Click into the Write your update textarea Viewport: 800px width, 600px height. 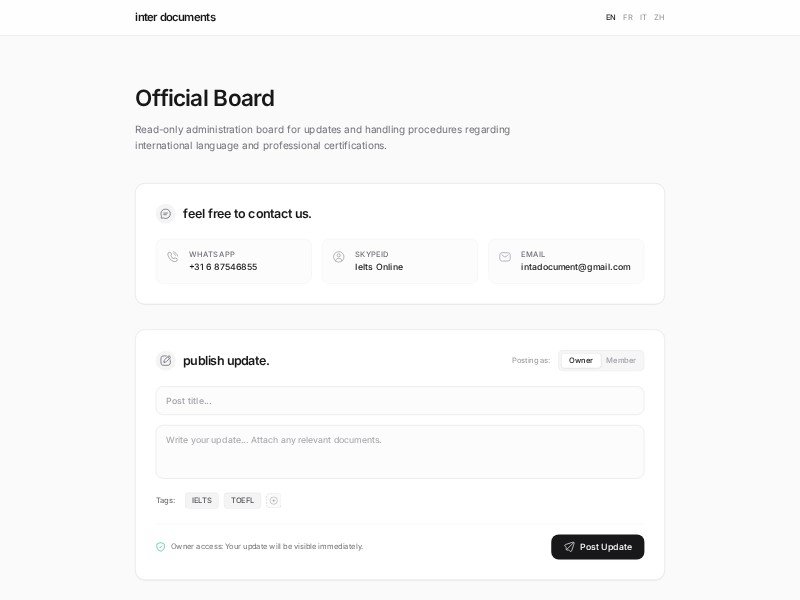[x=400, y=452]
